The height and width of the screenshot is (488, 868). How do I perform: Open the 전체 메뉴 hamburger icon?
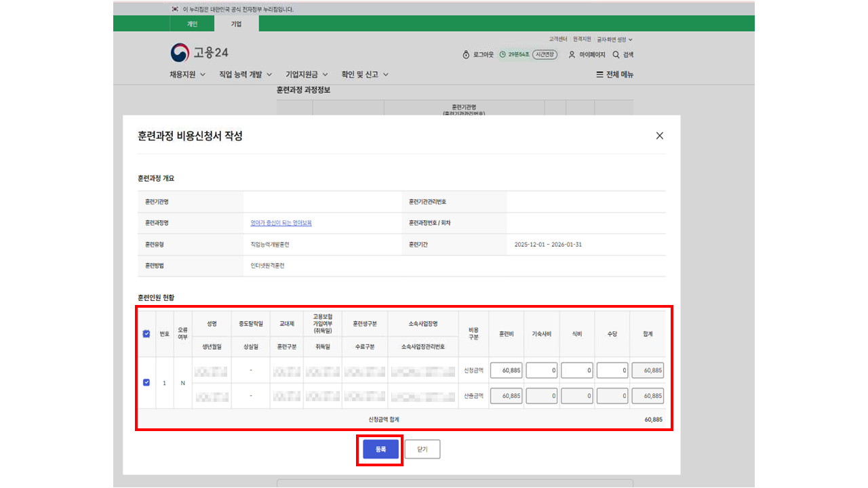599,75
